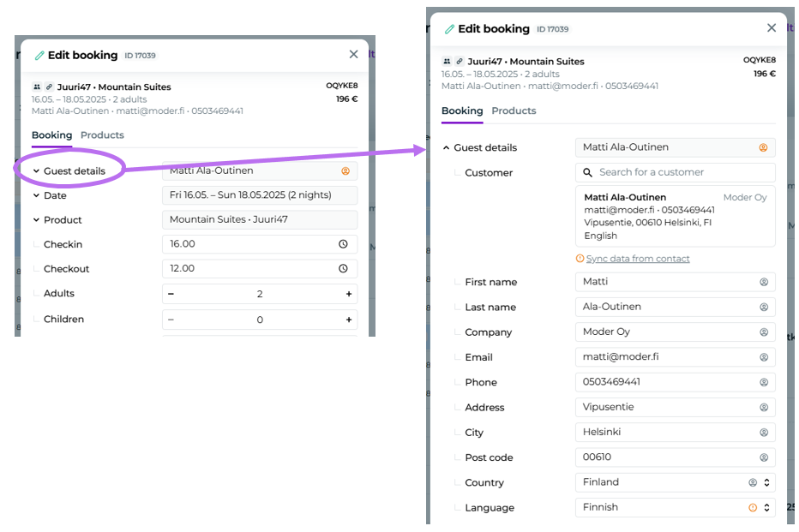Click the Sync data from contact link
The width and height of the screenshot is (799, 532).
(x=637, y=259)
